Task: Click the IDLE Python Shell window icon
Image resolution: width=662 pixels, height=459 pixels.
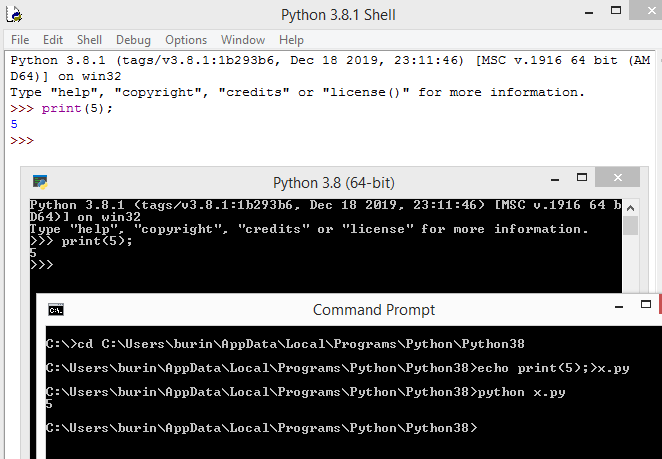Action: coord(14,15)
